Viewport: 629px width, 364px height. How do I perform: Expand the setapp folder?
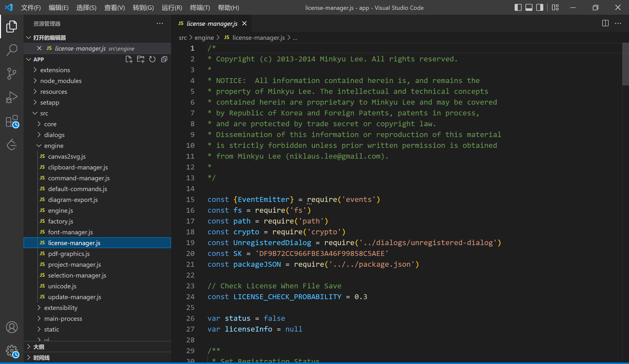pyautogui.click(x=97, y=102)
